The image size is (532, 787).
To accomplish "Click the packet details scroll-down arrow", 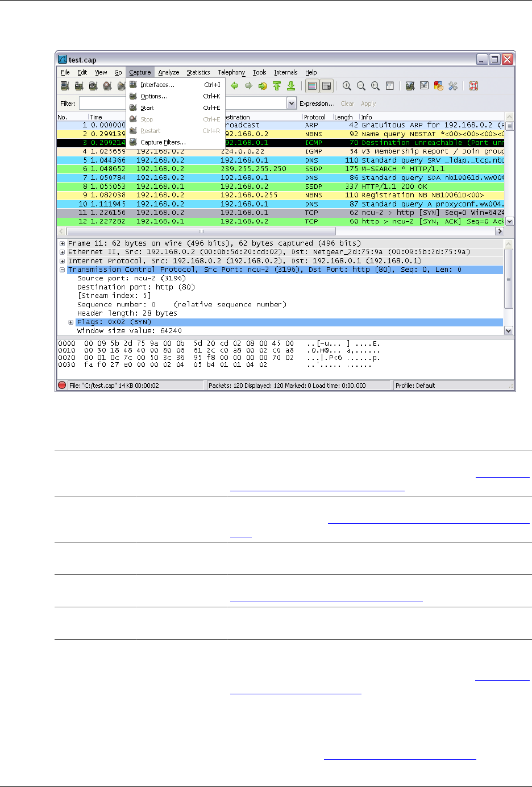I will 509,330.
